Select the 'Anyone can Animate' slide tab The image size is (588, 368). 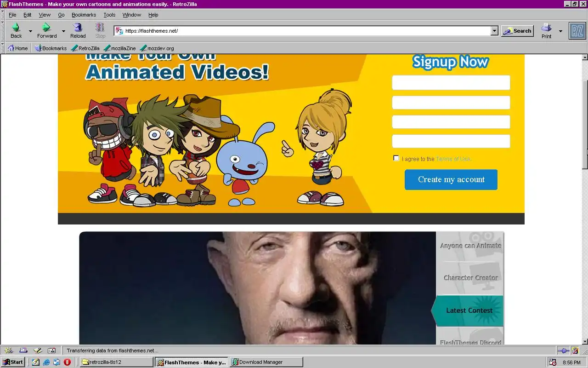pos(470,246)
